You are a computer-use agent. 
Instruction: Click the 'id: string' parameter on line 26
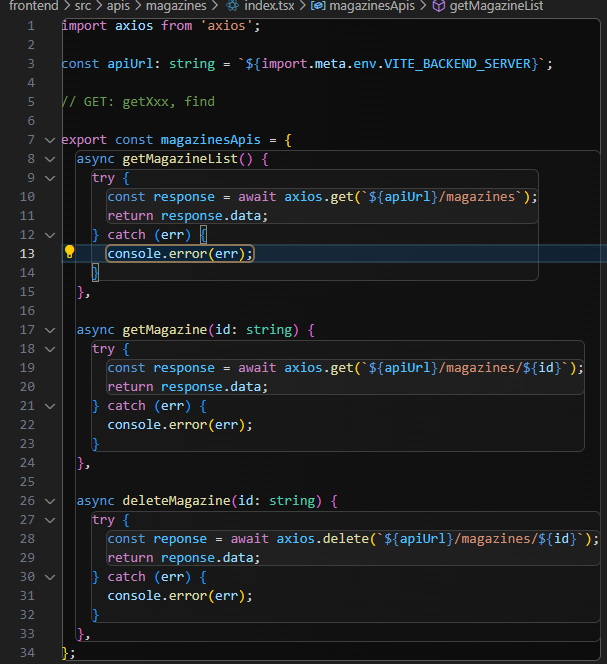point(277,501)
